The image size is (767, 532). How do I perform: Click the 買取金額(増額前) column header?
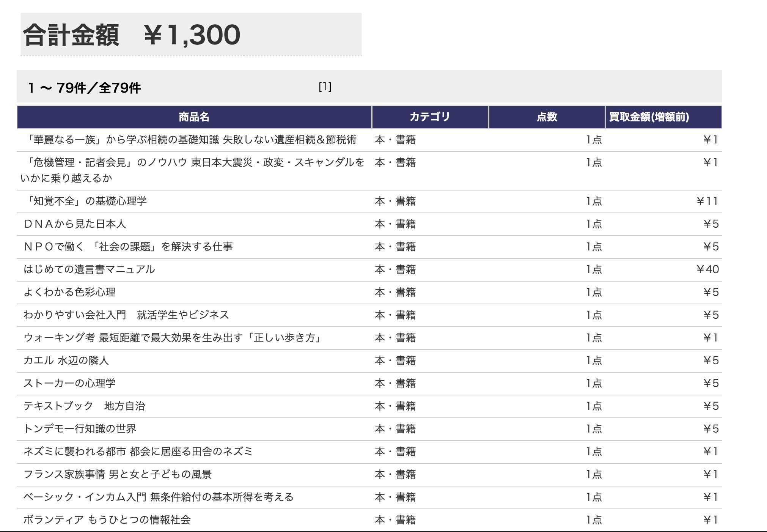(x=649, y=117)
